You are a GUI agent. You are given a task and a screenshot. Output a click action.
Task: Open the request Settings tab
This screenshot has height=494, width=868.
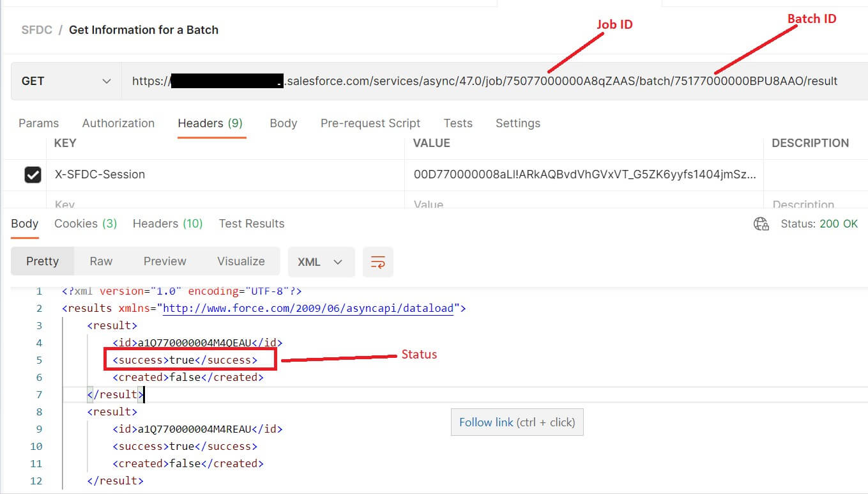[517, 123]
